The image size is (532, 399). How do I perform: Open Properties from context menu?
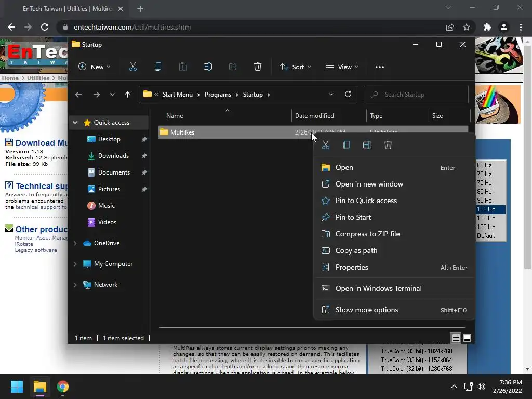pos(394,268)
